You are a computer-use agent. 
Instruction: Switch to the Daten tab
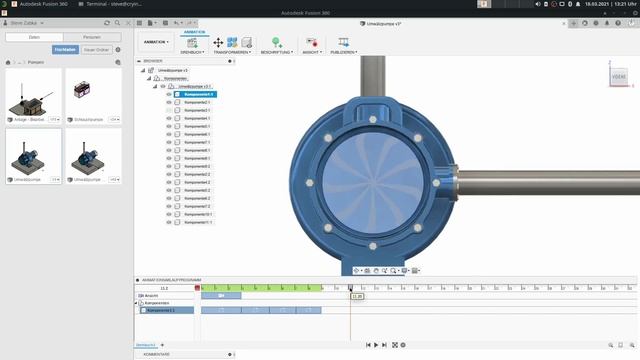click(34, 37)
